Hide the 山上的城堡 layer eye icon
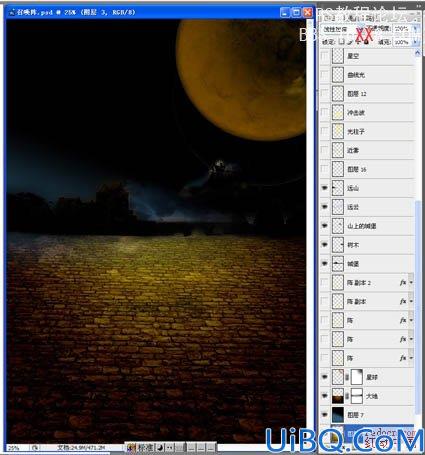The height and width of the screenshot is (455, 425). [324, 226]
